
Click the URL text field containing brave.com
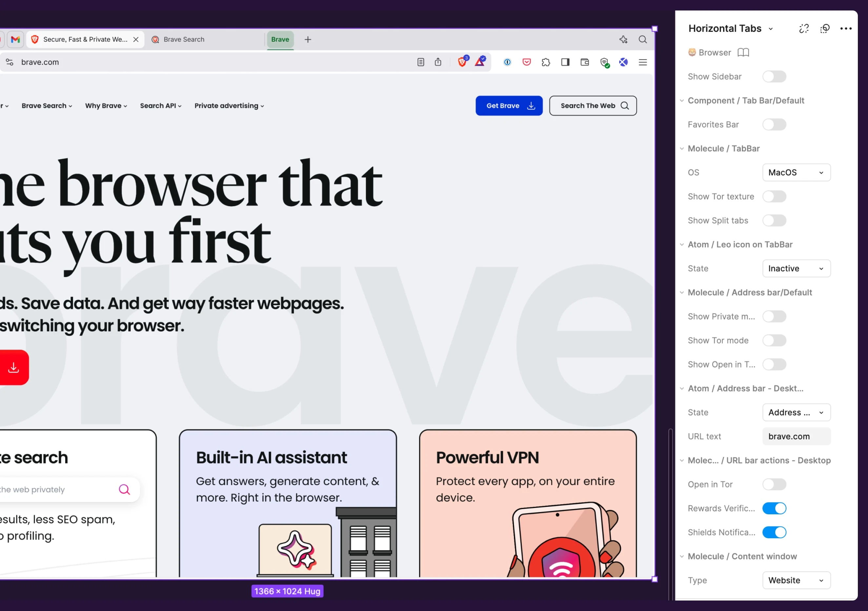click(x=796, y=436)
